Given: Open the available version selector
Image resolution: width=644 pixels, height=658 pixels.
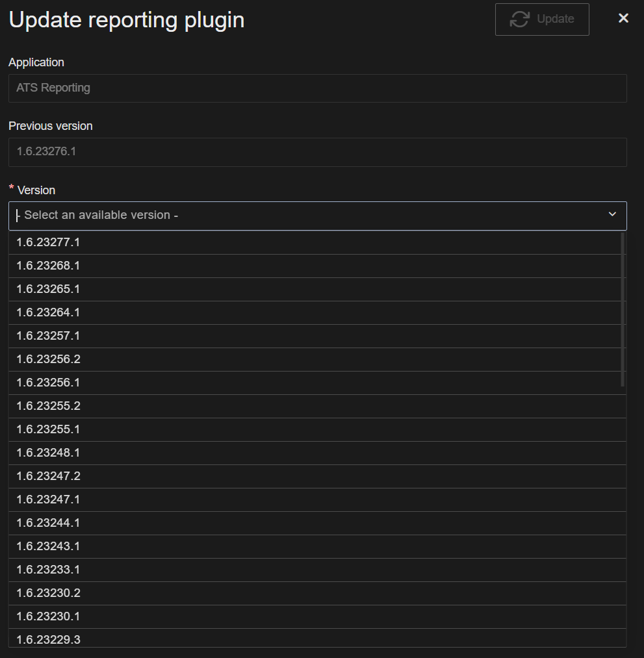Looking at the screenshot, I should pos(317,214).
